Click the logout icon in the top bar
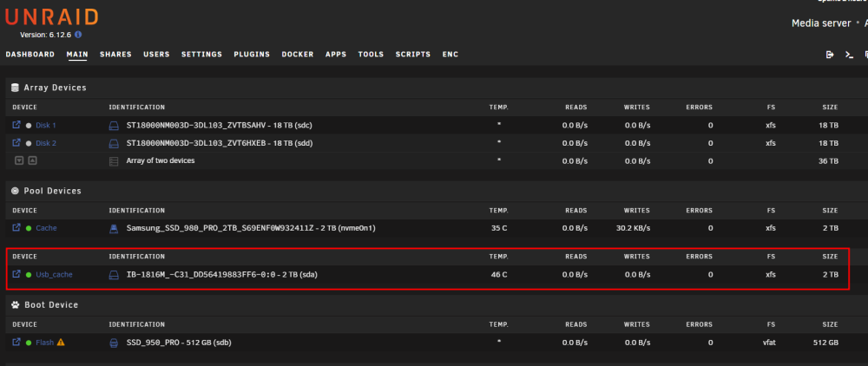Viewport: 868px width, 366px height. click(830, 54)
